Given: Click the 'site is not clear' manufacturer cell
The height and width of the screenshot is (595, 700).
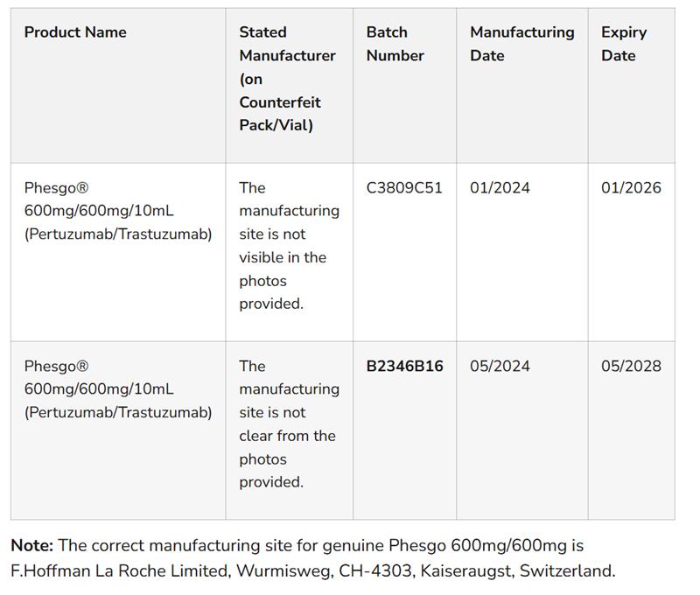Looking at the screenshot, I should [289, 424].
